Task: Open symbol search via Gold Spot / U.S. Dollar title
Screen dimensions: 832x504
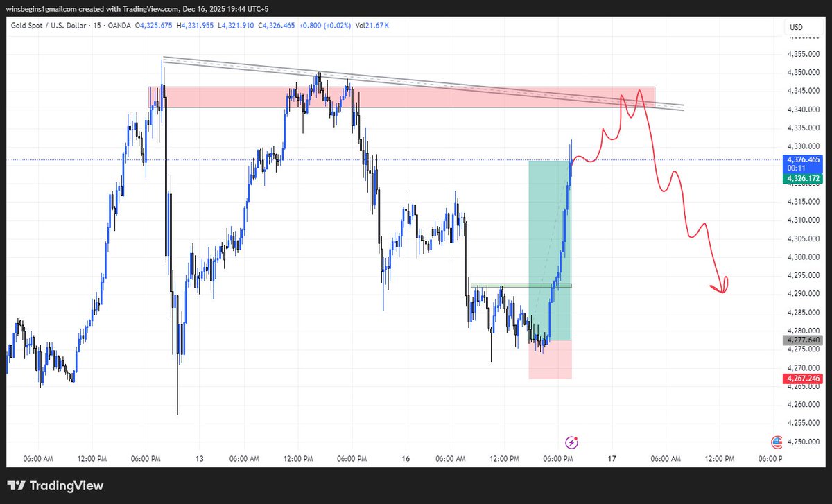Action: click(x=49, y=26)
